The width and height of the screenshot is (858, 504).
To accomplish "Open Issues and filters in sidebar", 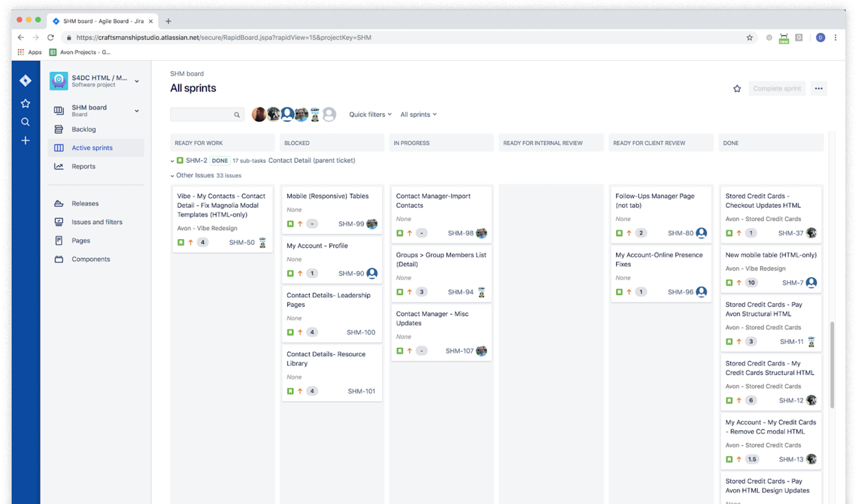I will coord(96,222).
